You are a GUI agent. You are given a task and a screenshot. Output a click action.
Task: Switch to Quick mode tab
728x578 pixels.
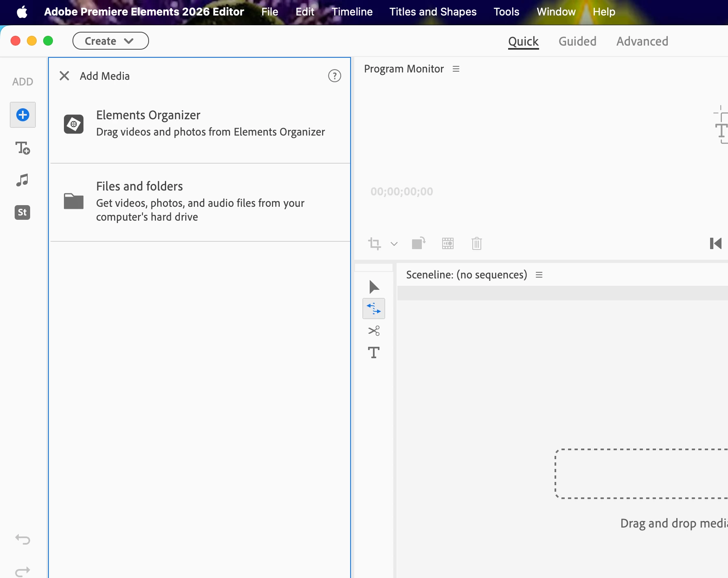[523, 41]
